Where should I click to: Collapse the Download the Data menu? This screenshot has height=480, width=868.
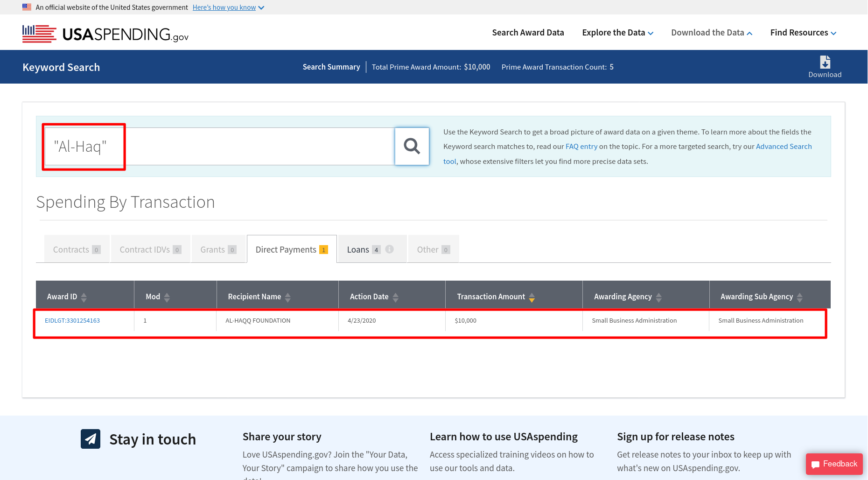[711, 33]
